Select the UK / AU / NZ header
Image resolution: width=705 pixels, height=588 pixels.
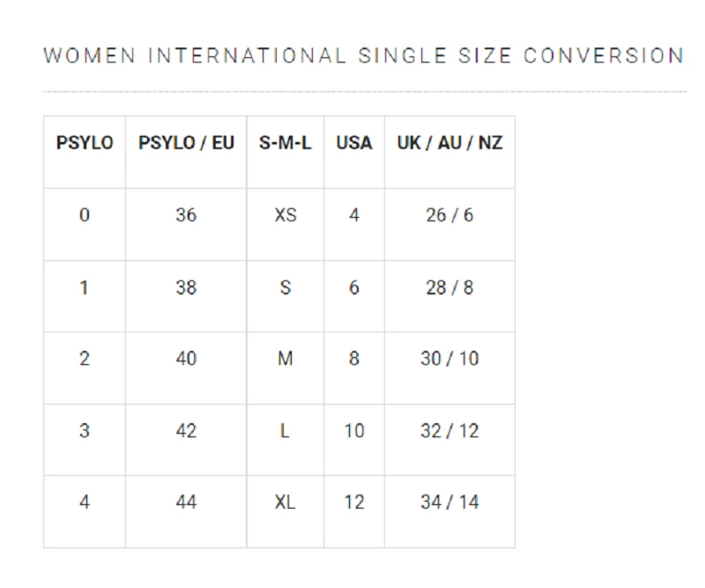(x=449, y=143)
